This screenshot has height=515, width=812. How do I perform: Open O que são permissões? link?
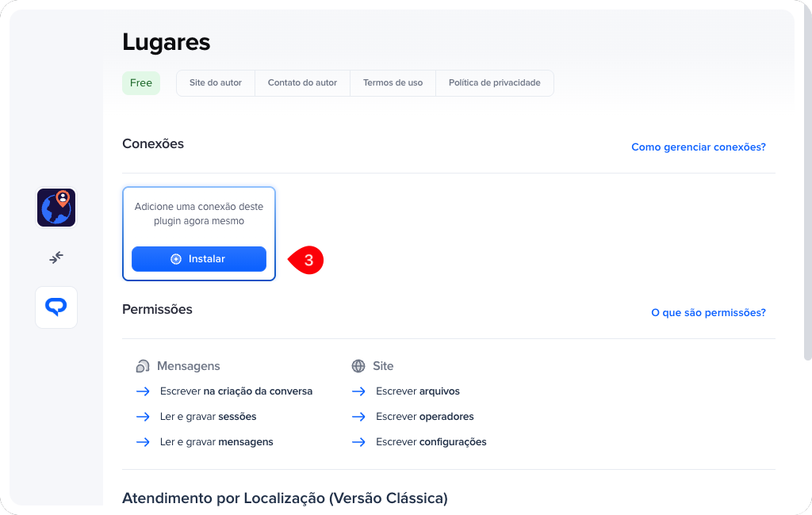click(708, 313)
